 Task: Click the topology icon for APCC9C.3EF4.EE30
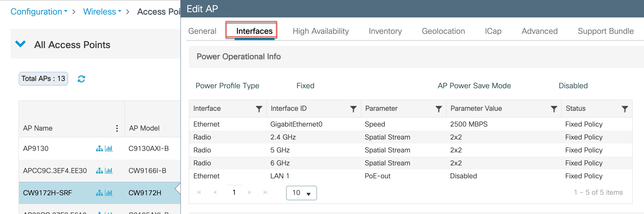(99, 171)
